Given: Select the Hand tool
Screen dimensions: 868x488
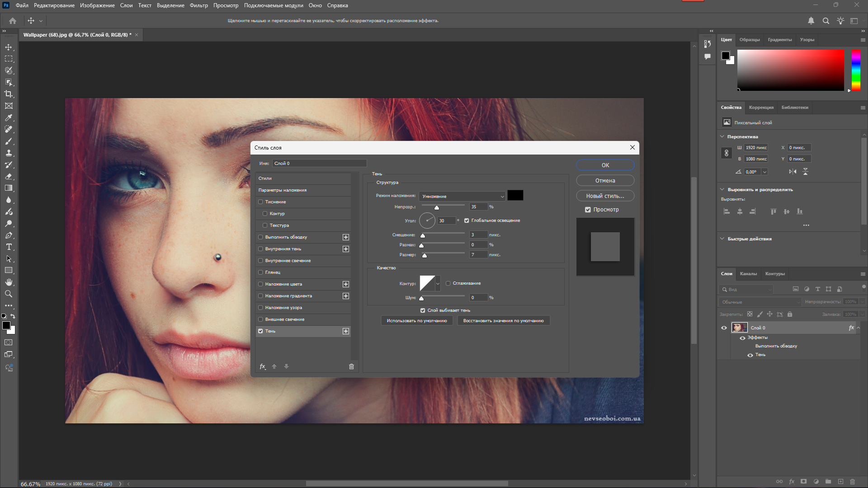Looking at the screenshot, I should [9, 282].
